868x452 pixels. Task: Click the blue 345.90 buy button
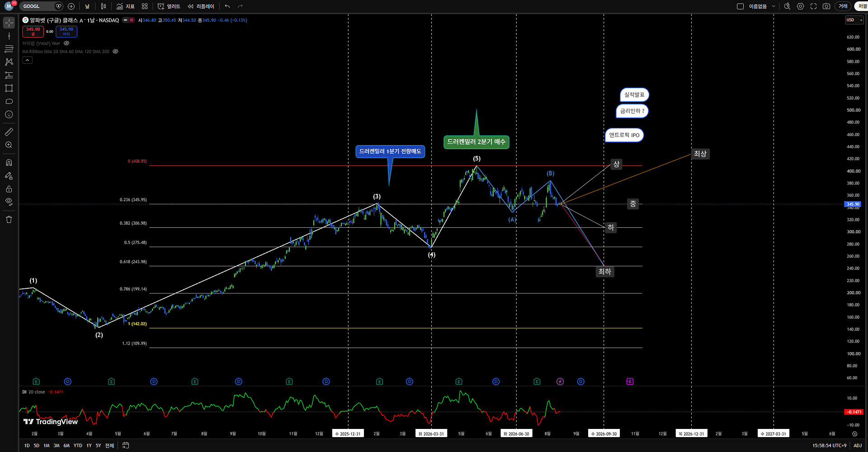66,32
